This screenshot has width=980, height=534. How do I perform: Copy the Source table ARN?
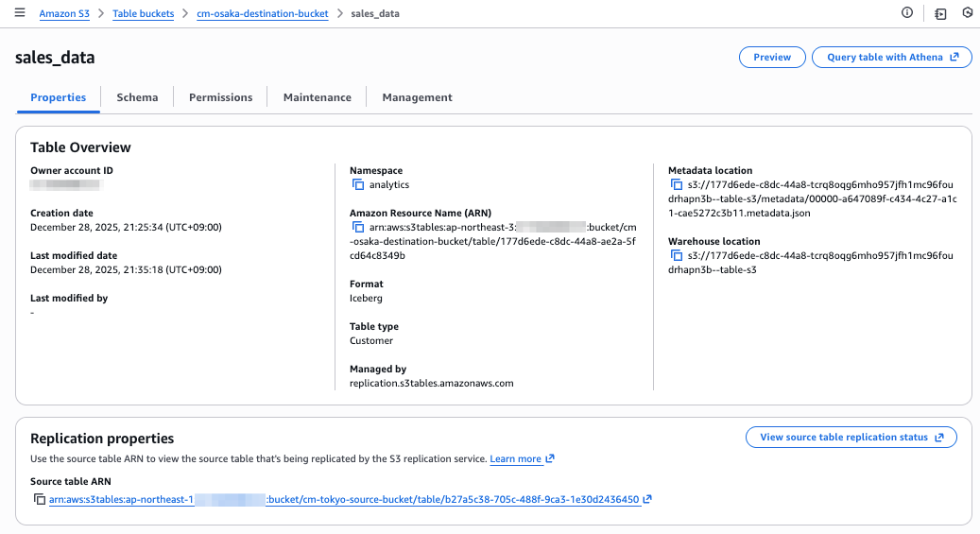pos(40,499)
